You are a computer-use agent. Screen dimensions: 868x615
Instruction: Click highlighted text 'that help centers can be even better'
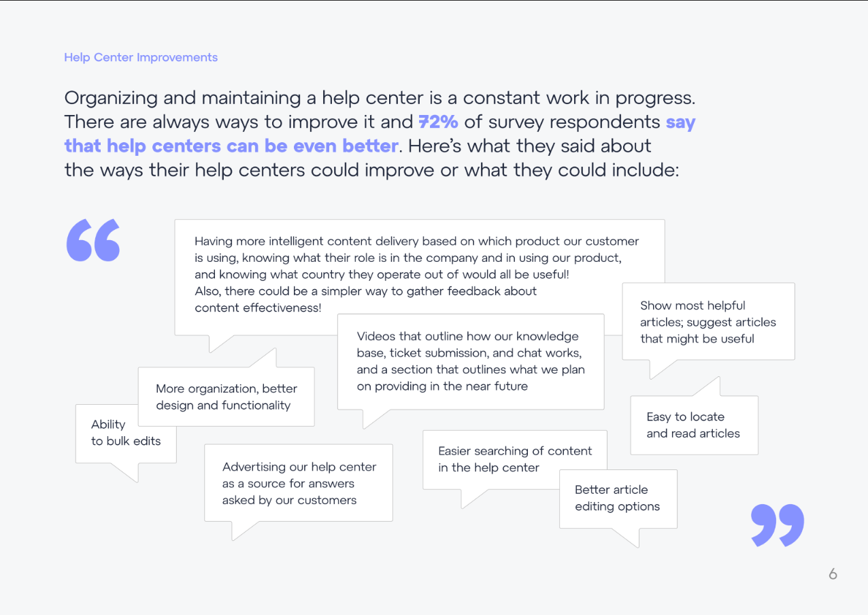point(231,146)
